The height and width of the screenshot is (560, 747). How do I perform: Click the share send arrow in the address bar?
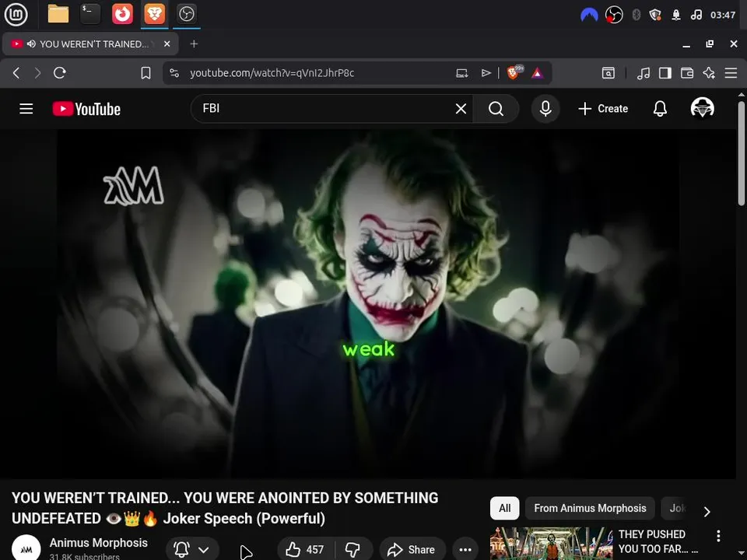[486, 73]
